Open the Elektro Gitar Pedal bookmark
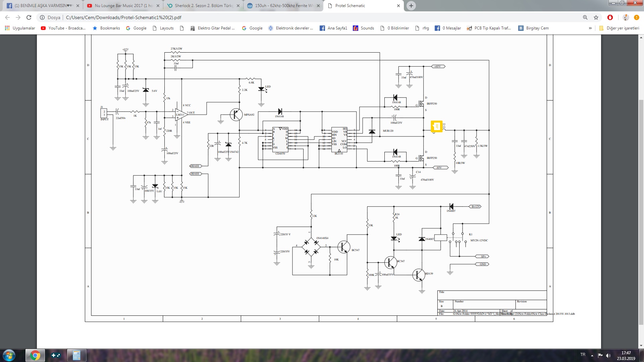The height and width of the screenshot is (362, 644). [212, 28]
